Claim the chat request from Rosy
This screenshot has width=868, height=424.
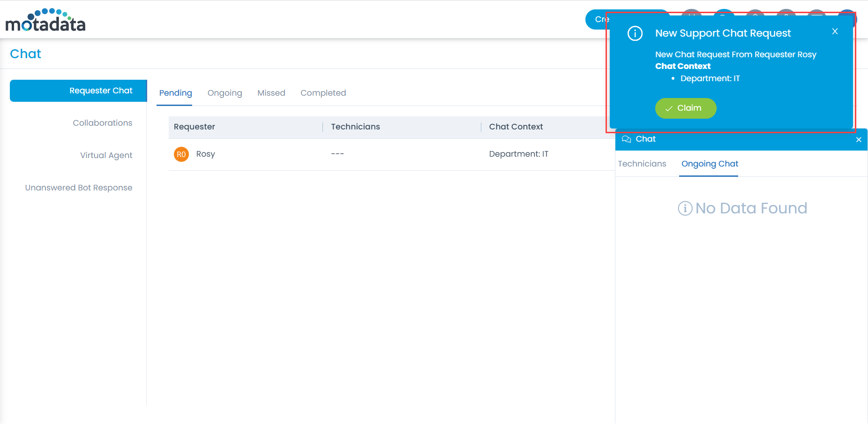point(685,108)
